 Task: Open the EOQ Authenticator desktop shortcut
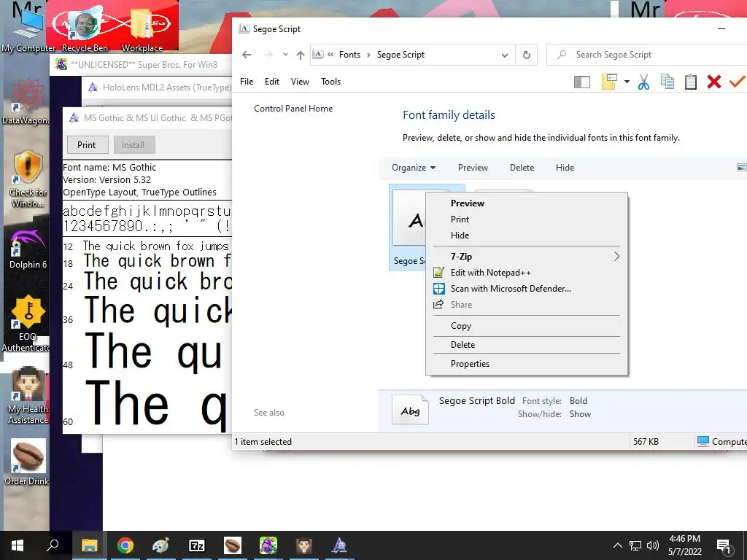tap(27, 324)
